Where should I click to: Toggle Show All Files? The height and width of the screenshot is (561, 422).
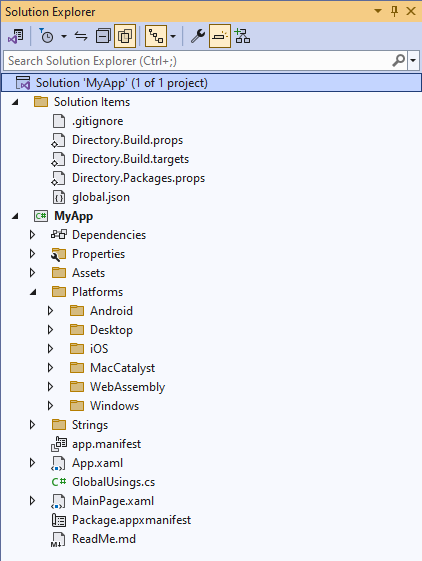click(x=125, y=36)
